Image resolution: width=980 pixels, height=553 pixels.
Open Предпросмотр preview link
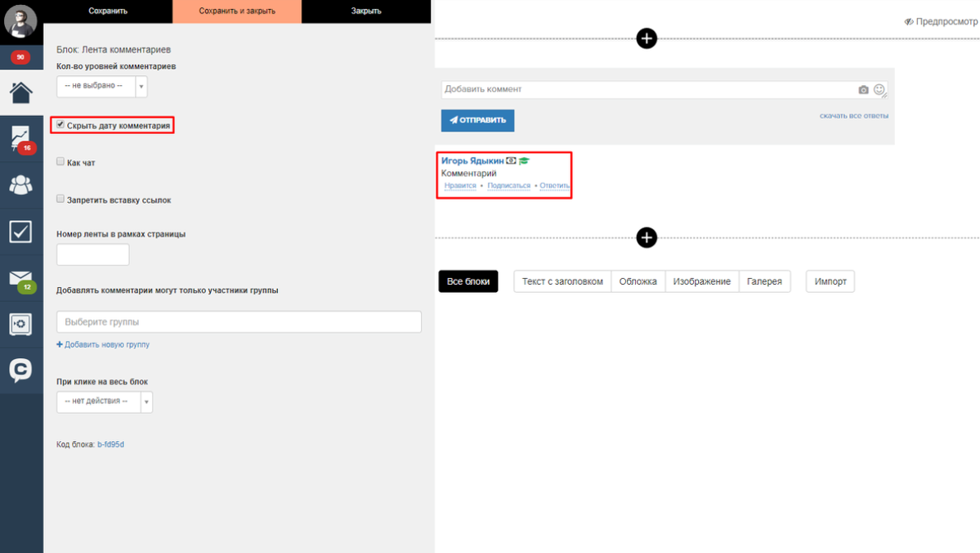coord(941,21)
